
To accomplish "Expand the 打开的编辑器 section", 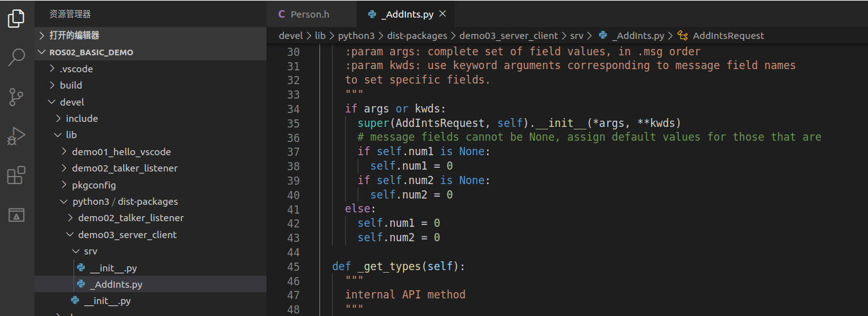I will click(x=74, y=35).
